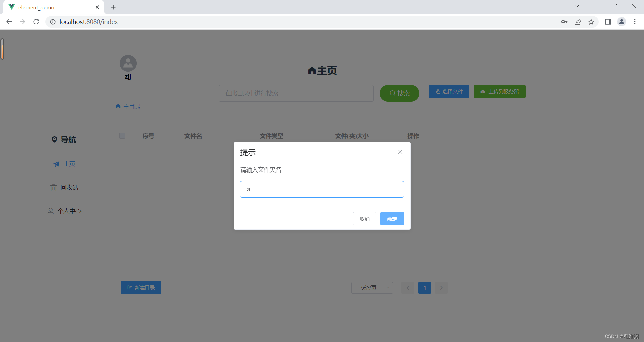Screen dimensions: 644x342
Task: Click the 取消 button in the dialog
Action: (x=364, y=219)
